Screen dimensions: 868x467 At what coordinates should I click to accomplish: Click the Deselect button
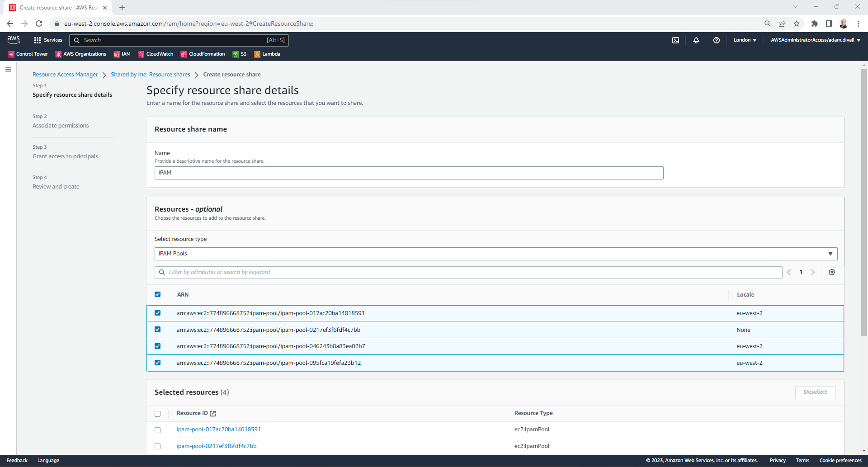(x=816, y=392)
